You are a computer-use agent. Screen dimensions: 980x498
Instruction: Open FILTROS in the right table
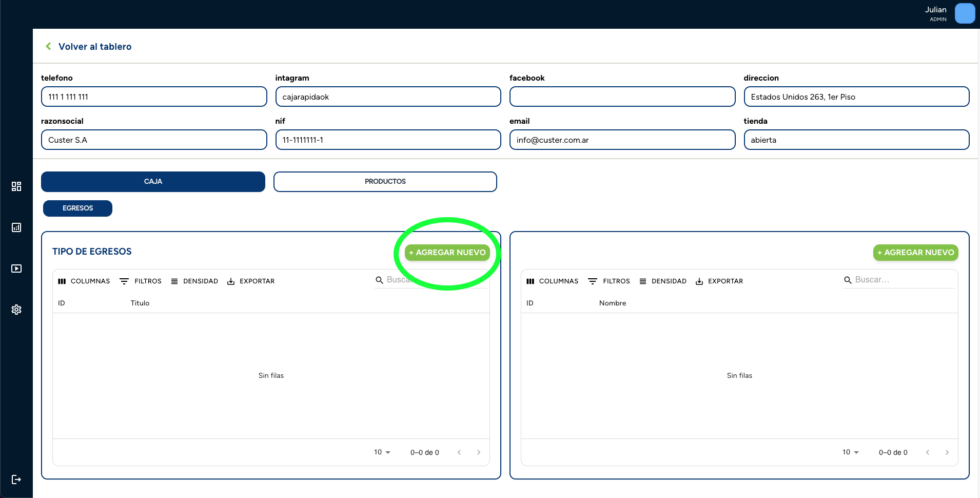[609, 281]
